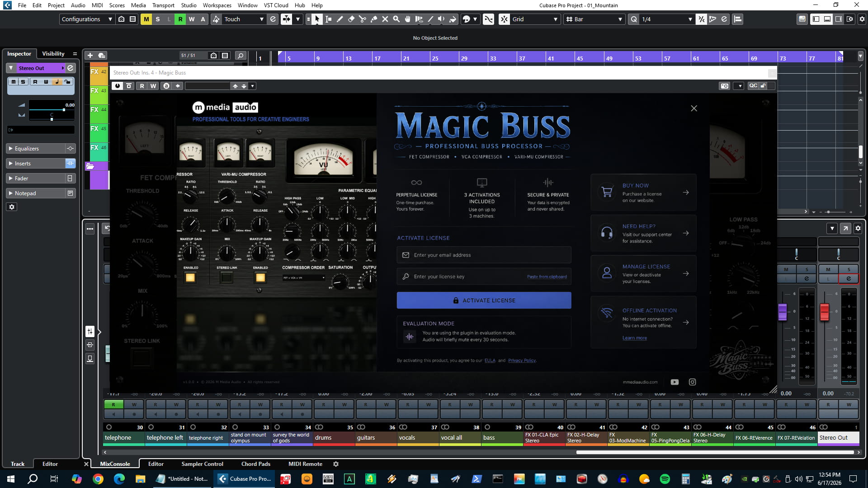Click the Inspector settings gear icon
The width and height of the screenshot is (868, 488).
pyautogui.click(x=12, y=207)
